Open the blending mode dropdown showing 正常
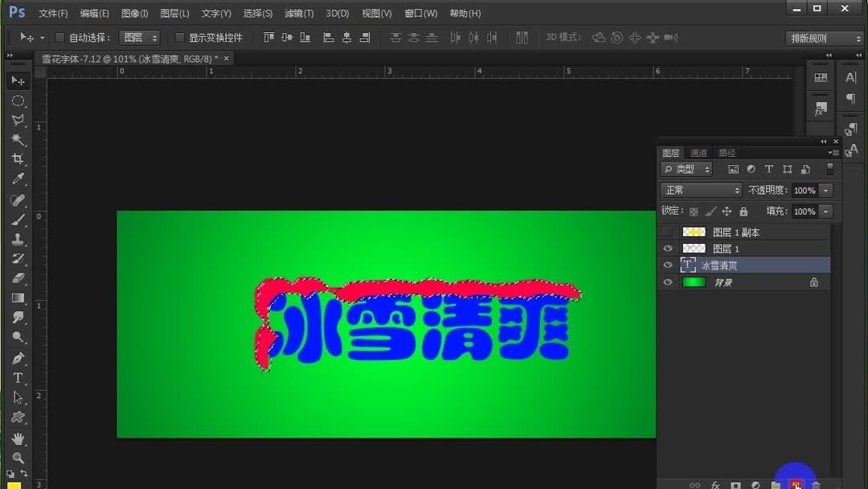This screenshot has width=868, height=489. (699, 190)
